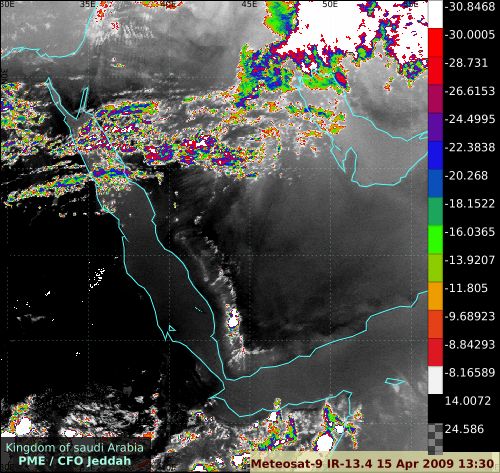Click the PME / CFO Jeddah label
This screenshot has width=500, height=473.
(75, 461)
